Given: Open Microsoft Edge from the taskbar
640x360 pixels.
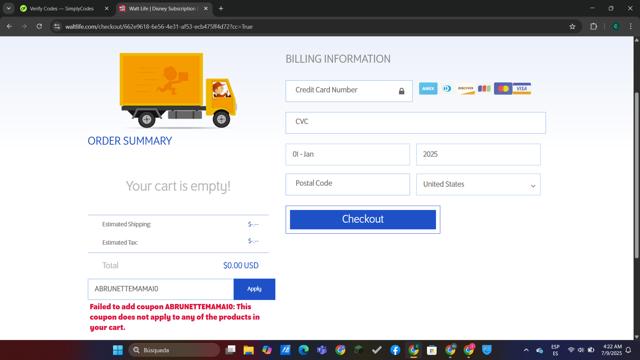Looking at the screenshot, I should point(303,350).
